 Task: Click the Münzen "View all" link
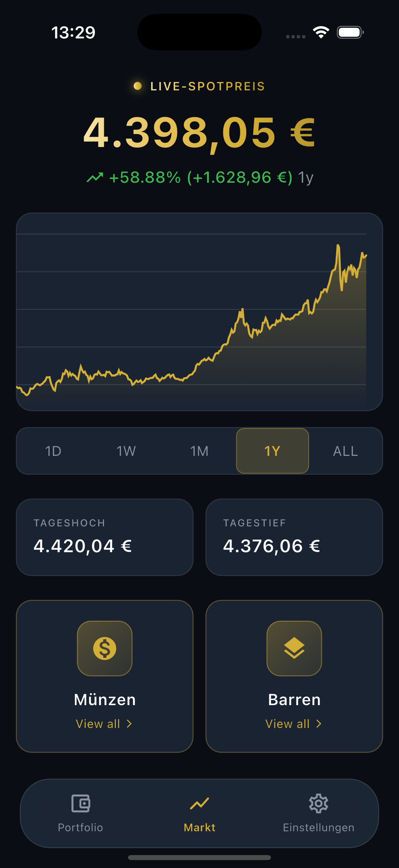[98, 724]
